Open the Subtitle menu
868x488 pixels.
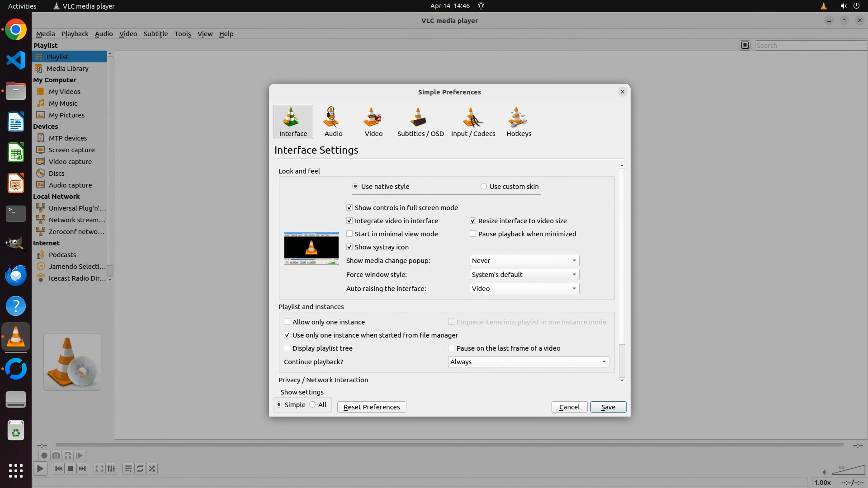coord(156,34)
